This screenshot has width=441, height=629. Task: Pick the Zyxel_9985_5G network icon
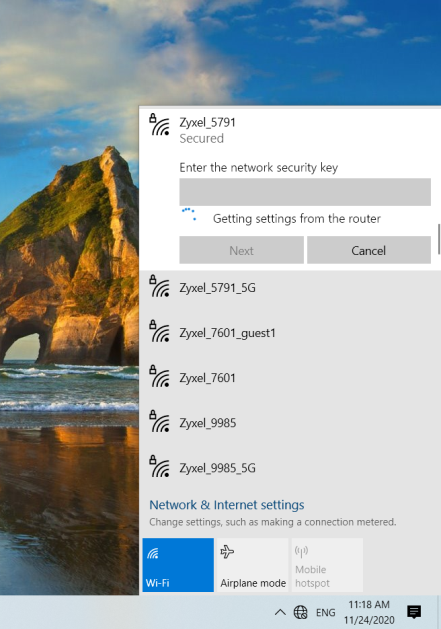pyautogui.click(x=160, y=466)
